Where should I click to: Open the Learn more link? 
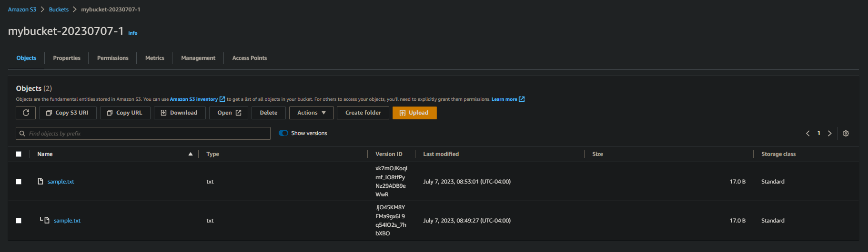(504, 99)
